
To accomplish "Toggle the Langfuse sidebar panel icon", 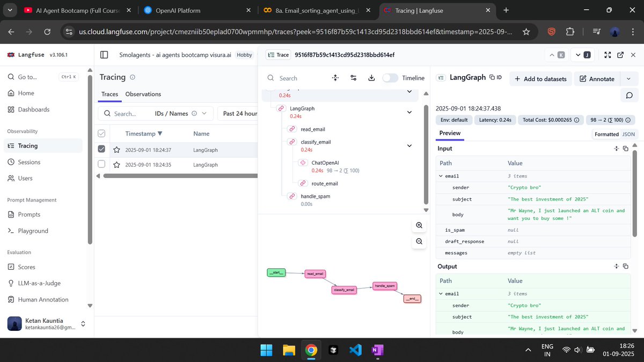I will (104, 55).
